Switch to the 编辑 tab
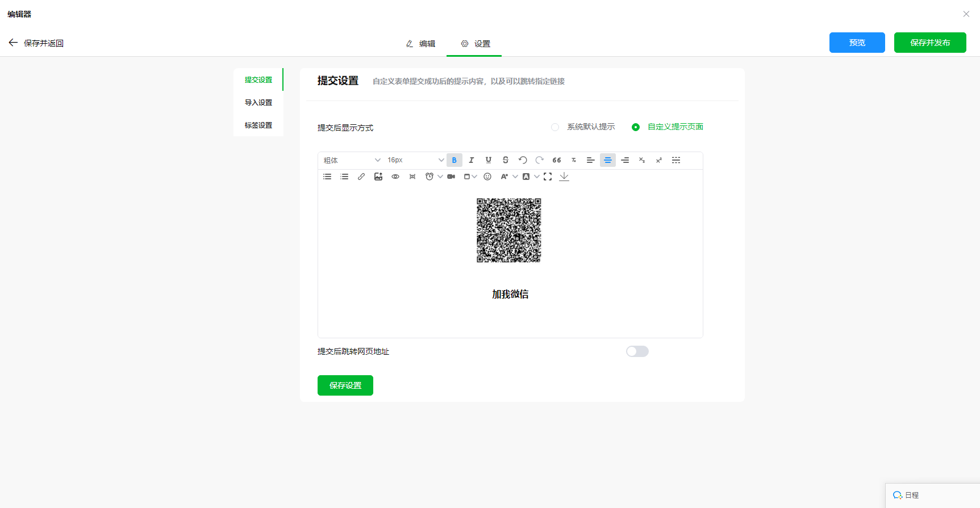 (420, 44)
